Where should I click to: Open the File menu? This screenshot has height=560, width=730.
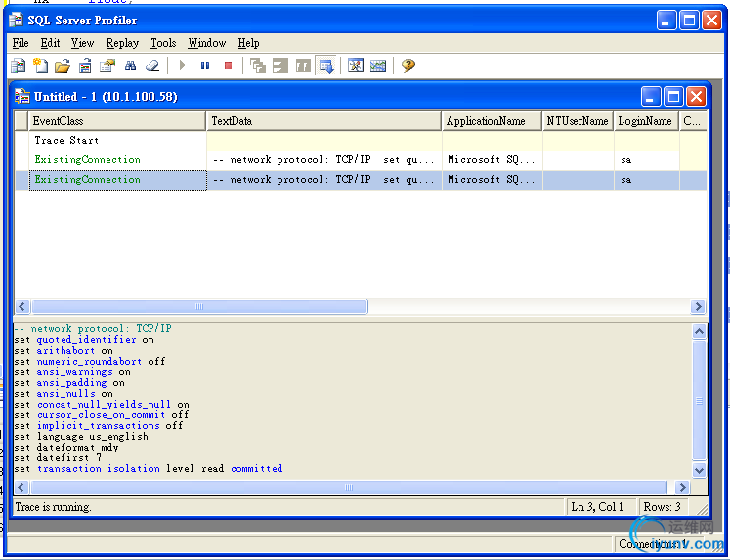21,43
